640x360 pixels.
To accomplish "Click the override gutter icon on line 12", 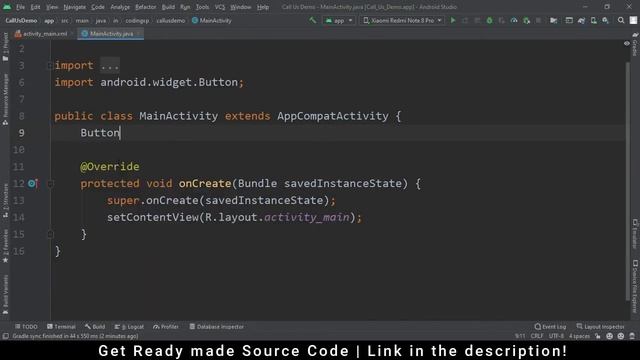I will [33, 184].
